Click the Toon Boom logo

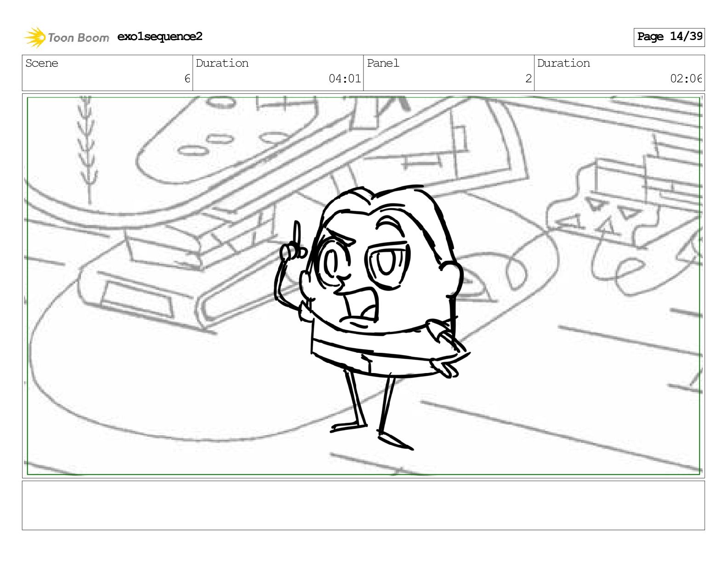click(67, 37)
